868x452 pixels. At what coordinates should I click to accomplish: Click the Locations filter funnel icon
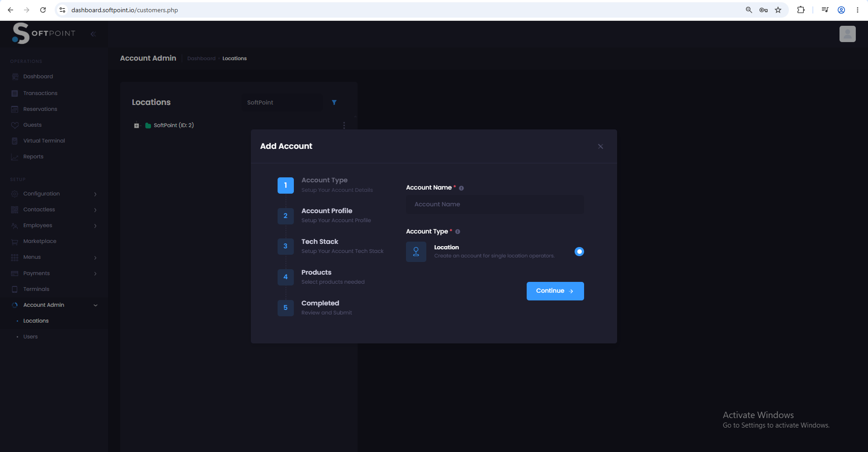tap(334, 103)
